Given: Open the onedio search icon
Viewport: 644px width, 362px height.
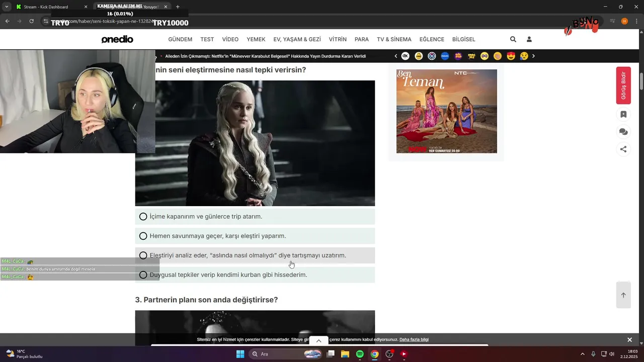Looking at the screenshot, I should point(513,39).
